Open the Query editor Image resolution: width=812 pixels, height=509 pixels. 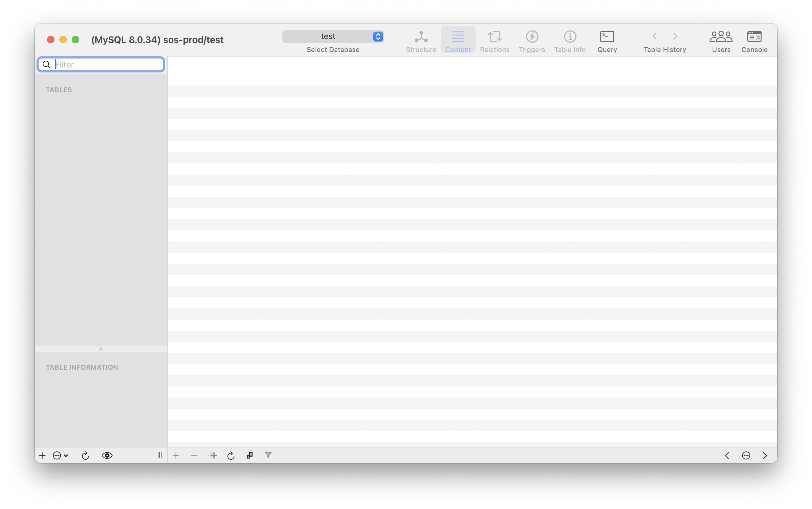tap(607, 41)
